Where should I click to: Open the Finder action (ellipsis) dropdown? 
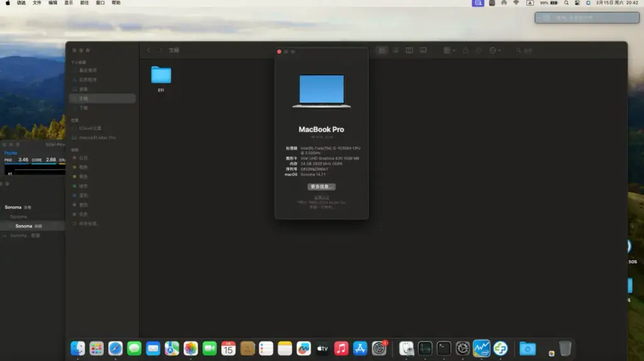tap(495, 50)
